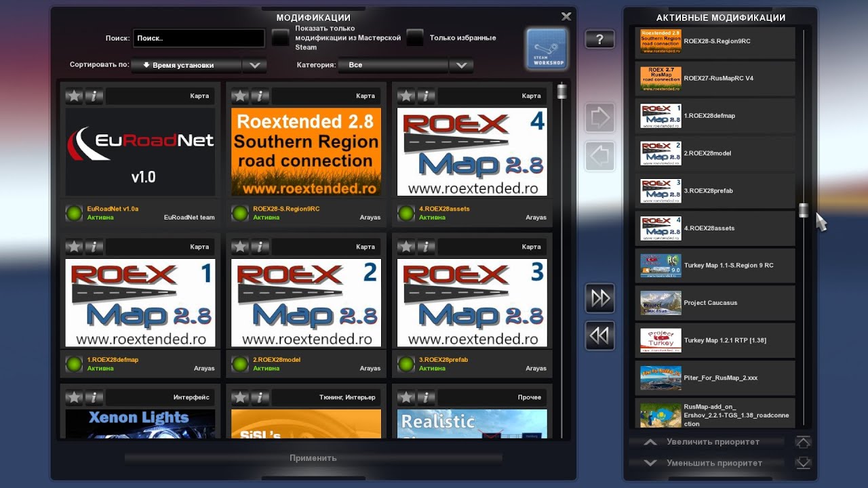Star the SiSL's tuning interior mod
868x488 pixels.
[240, 397]
